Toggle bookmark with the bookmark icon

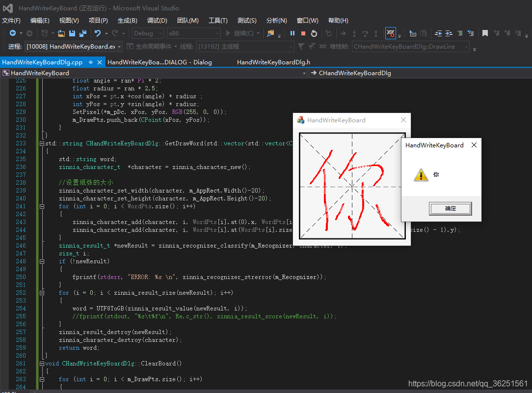pyautogui.click(x=485, y=33)
